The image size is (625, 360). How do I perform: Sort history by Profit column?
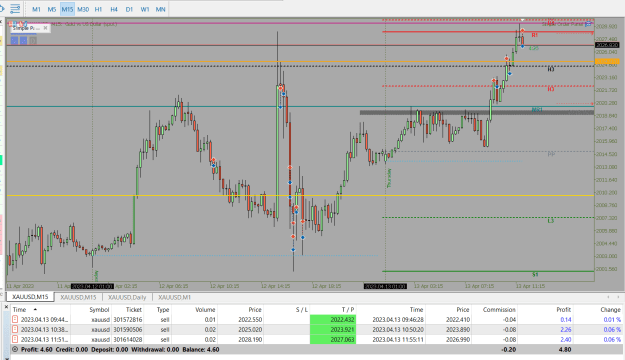point(564,309)
